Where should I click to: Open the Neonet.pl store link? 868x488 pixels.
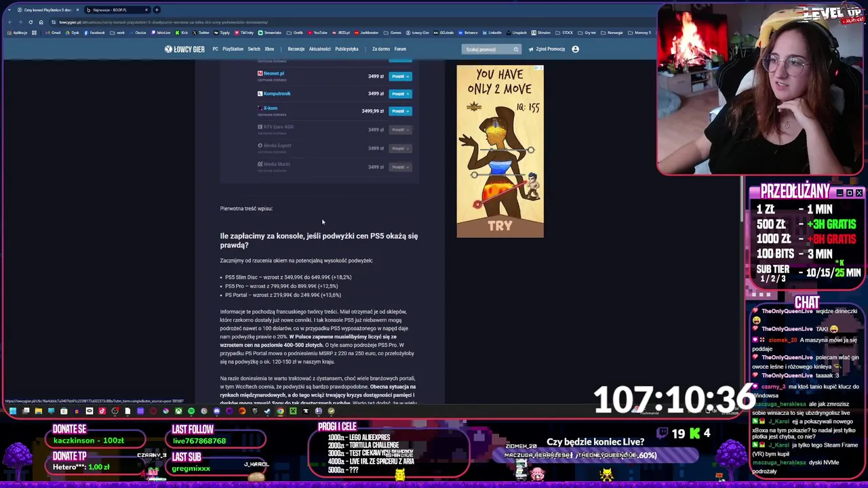(274, 73)
